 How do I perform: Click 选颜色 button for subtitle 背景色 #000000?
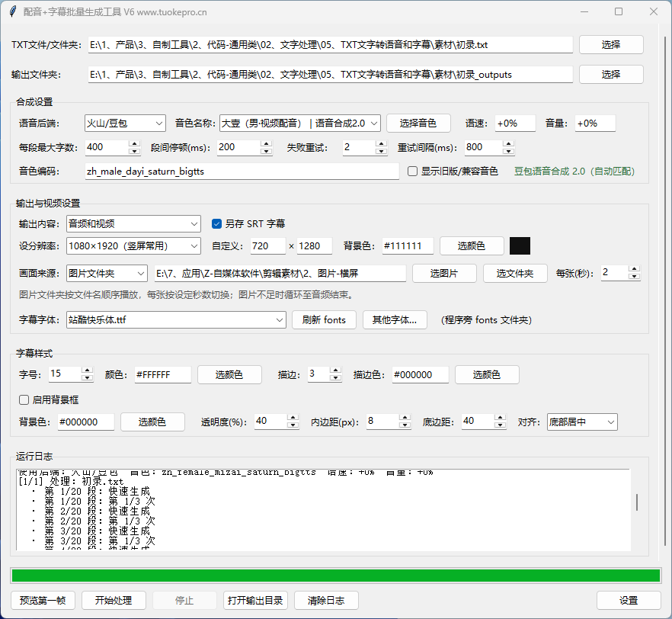click(152, 422)
